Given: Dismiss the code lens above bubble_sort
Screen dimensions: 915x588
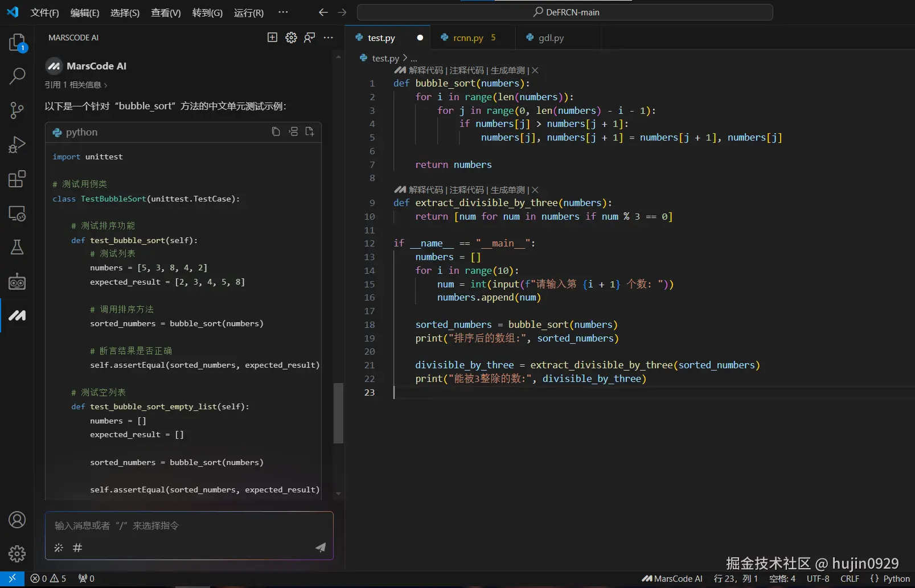Looking at the screenshot, I should (x=535, y=71).
